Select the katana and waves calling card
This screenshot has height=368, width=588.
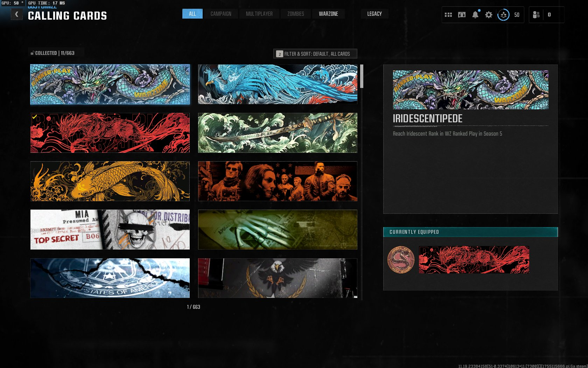pyautogui.click(x=278, y=133)
